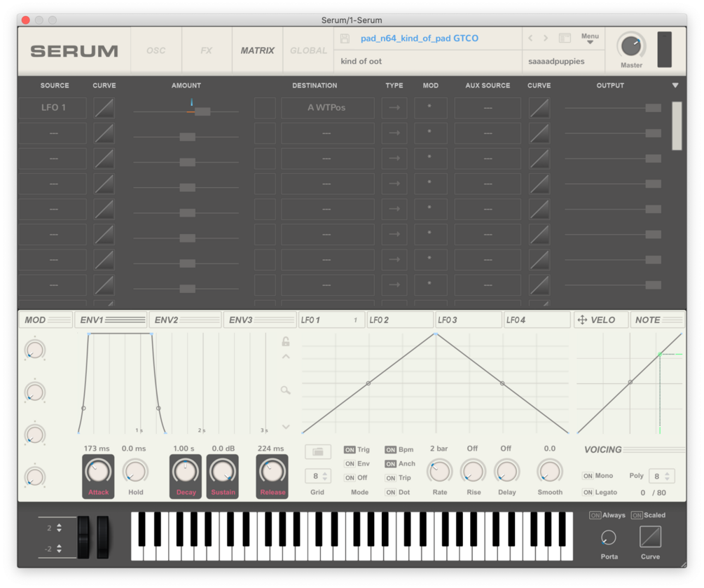Click the LFO Rate knob

[440, 471]
